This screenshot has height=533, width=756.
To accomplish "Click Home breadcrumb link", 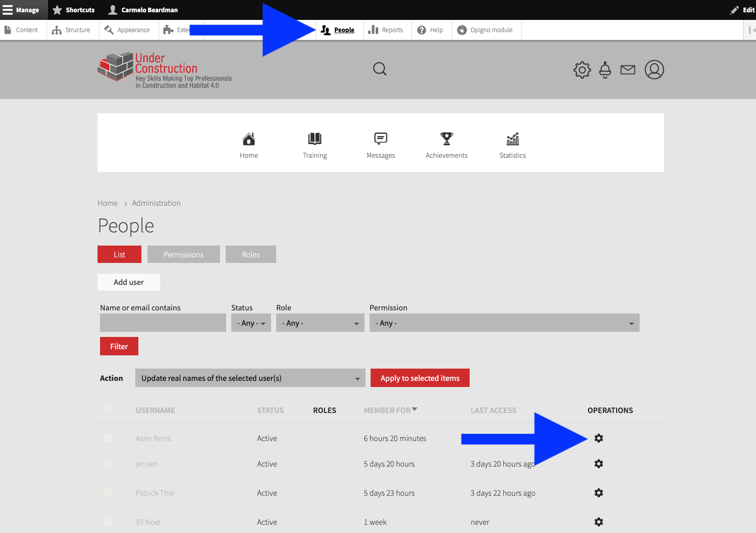I will pyautogui.click(x=108, y=203).
